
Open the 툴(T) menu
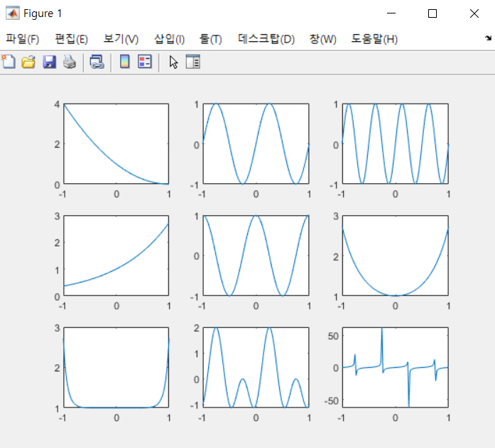(210, 39)
